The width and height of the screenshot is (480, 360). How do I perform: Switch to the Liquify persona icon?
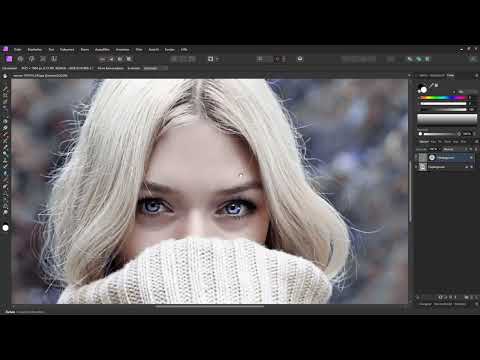pyautogui.click(x=20, y=59)
